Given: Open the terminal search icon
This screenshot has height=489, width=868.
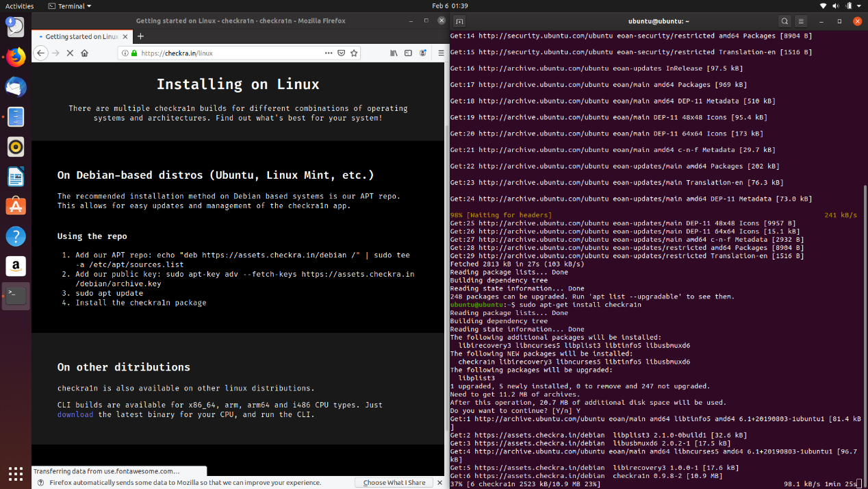Looking at the screenshot, I should pyautogui.click(x=784, y=21).
